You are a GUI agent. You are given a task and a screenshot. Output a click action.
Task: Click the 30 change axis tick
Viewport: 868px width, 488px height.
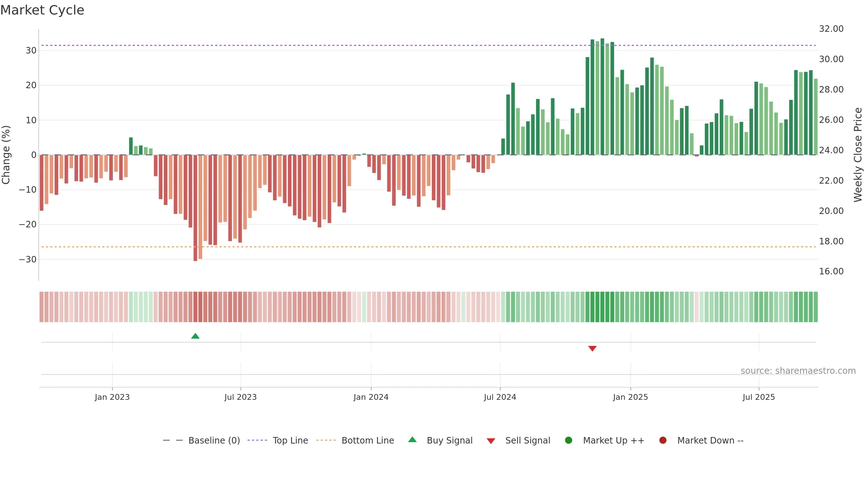point(31,51)
